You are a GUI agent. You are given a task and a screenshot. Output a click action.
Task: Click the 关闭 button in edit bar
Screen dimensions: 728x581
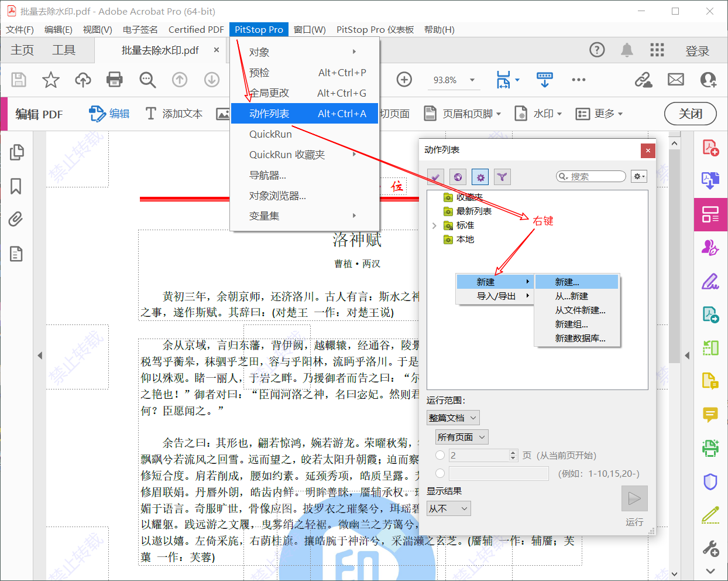tap(691, 114)
